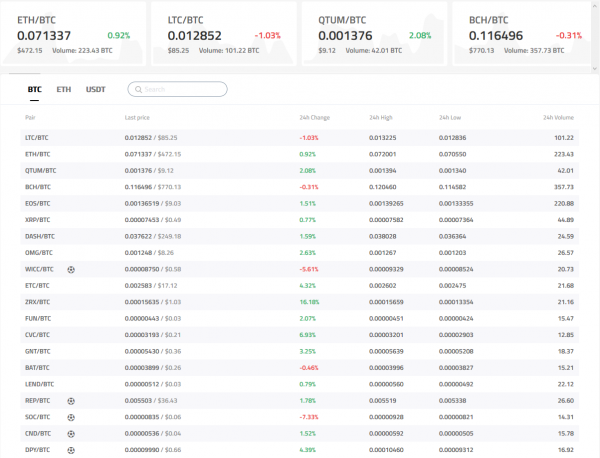
Task: Click the soccer ball icon beside REP/BTC
Action: 71,401
